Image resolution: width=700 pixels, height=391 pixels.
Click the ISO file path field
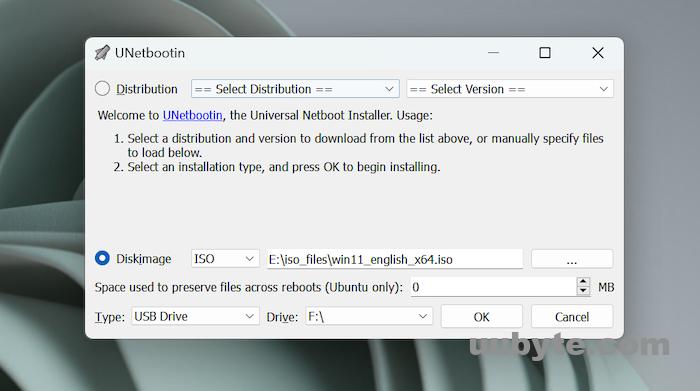(395, 259)
